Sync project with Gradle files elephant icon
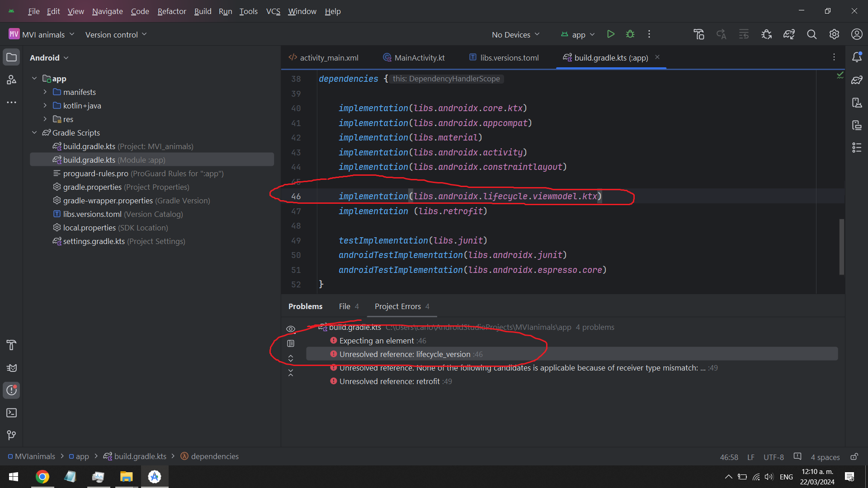 tap(789, 34)
